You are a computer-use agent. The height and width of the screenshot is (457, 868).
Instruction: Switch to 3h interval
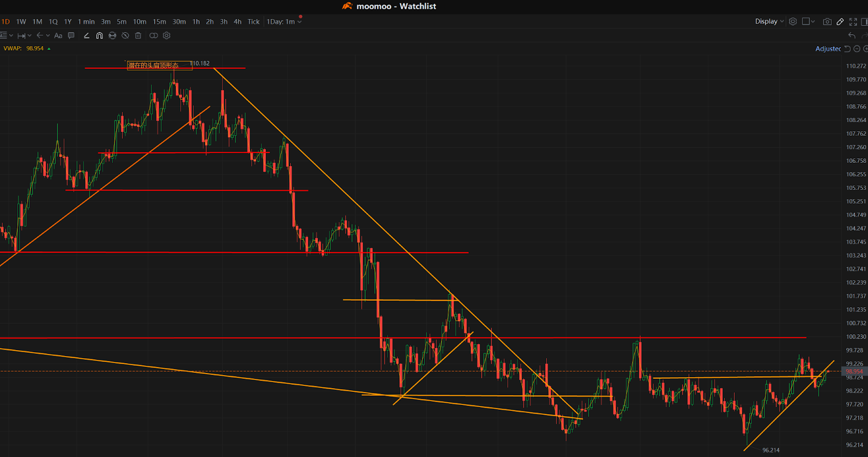click(x=224, y=22)
